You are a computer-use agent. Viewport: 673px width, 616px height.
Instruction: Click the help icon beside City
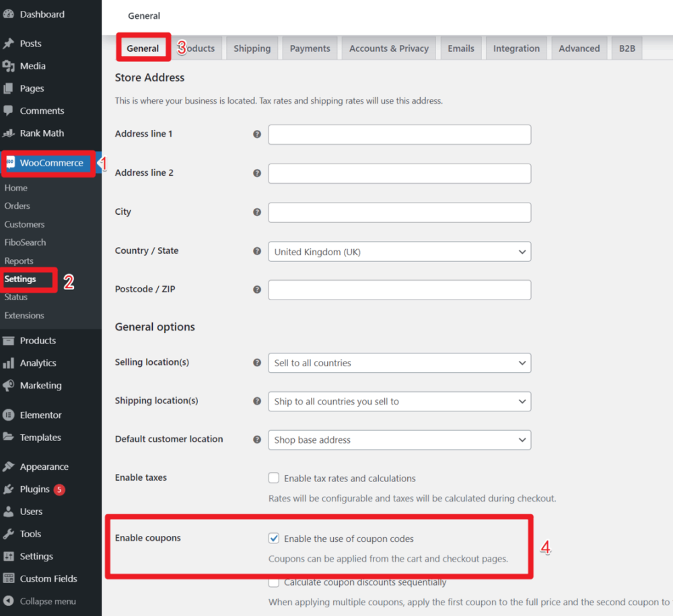click(257, 212)
